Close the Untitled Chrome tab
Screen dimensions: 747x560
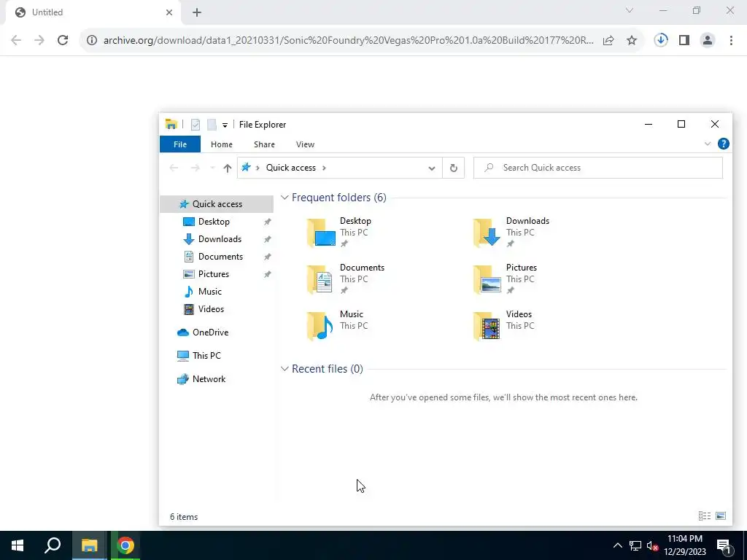pyautogui.click(x=169, y=12)
